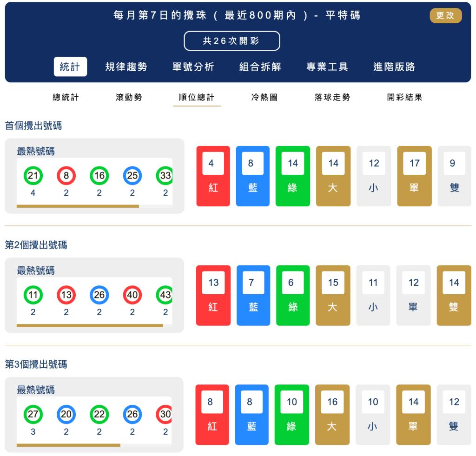Select the 雙 card in second row
The height and width of the screenshot is (456, 476).
[454, 295]
